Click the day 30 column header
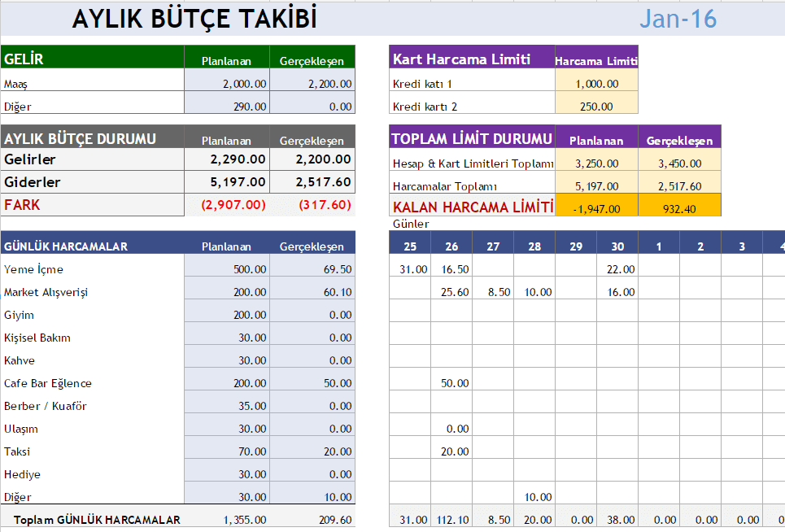 coord(617,246)
